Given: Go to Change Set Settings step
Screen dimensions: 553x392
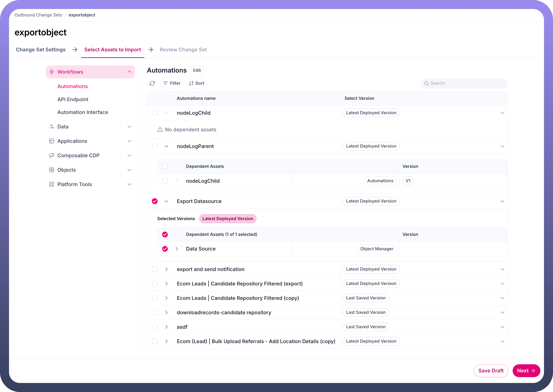Looking at the screenshot, I should pos(41,50).
